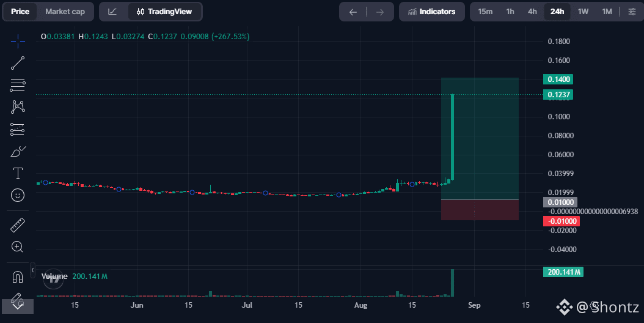Select the red stop-loss zone
Image resolution: width=644 pixels, height=323 pixels.
[480, 210]
